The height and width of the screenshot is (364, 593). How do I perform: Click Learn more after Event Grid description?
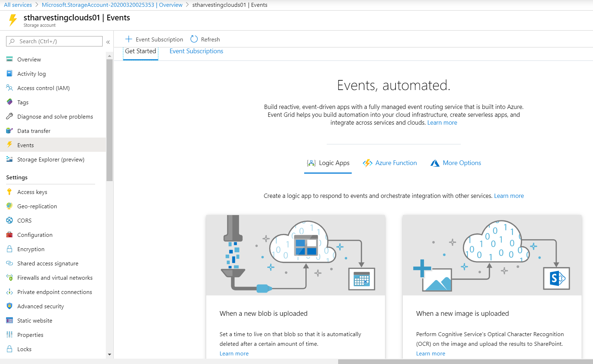(x=442, y=123)
